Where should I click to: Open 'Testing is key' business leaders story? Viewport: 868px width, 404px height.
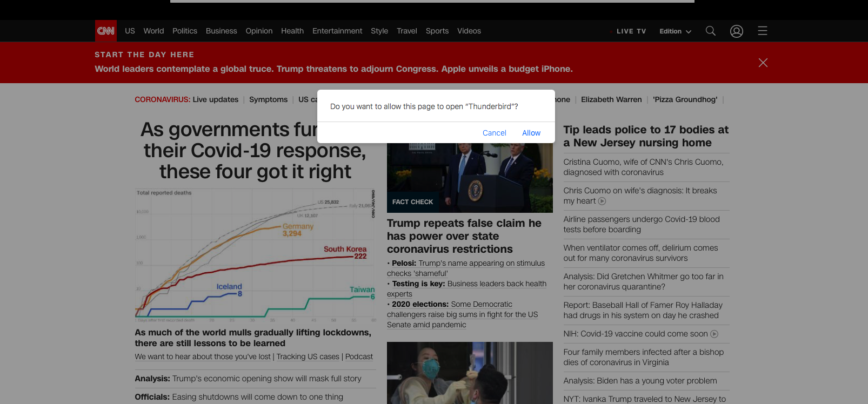pyautogui.click(x=467, y=289)
